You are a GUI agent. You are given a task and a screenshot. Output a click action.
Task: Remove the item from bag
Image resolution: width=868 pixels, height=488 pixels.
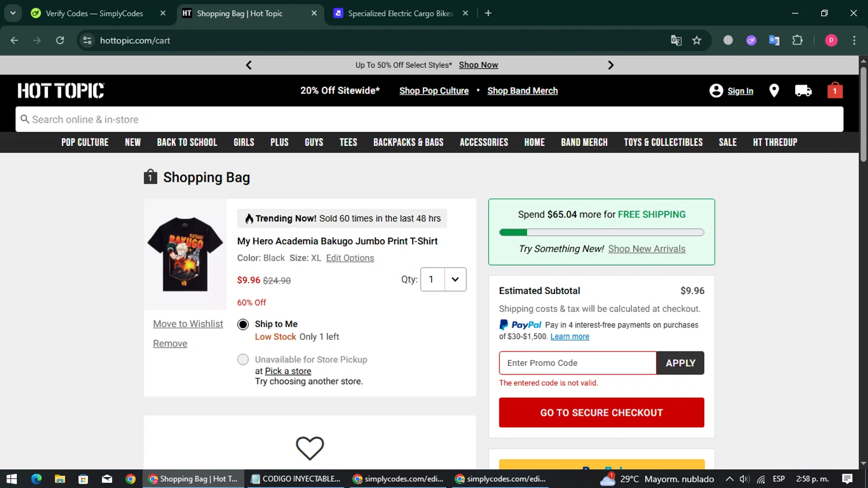(x=170, y=344)
